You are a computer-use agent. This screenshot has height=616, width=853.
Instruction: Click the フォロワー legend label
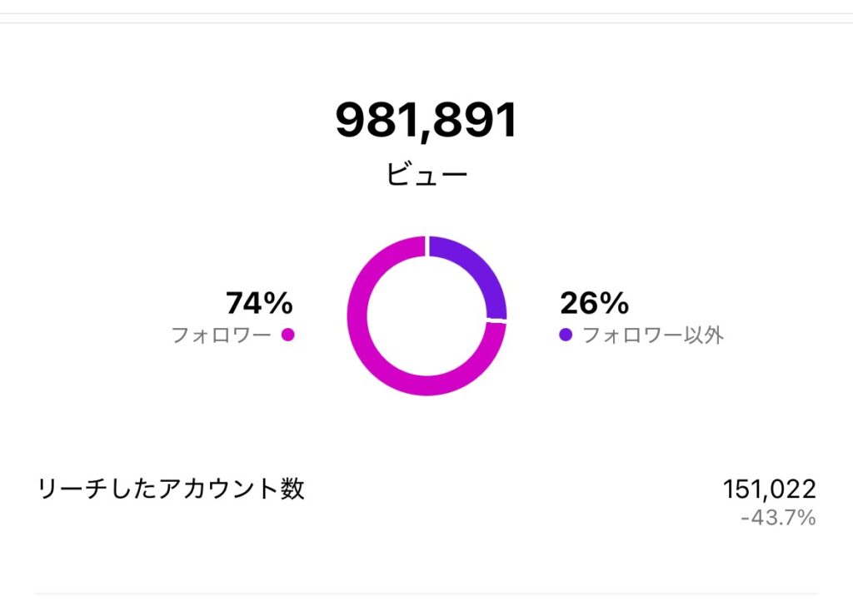coord(222,335)
